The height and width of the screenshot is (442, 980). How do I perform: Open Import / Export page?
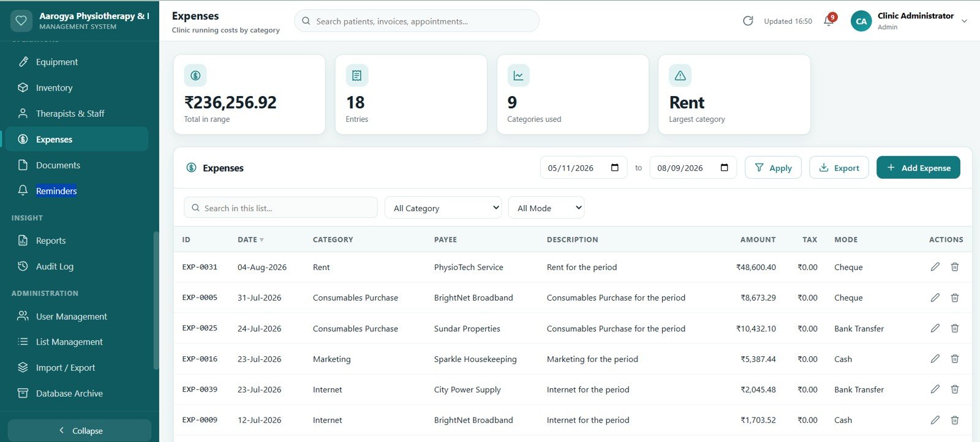(77, 367)
